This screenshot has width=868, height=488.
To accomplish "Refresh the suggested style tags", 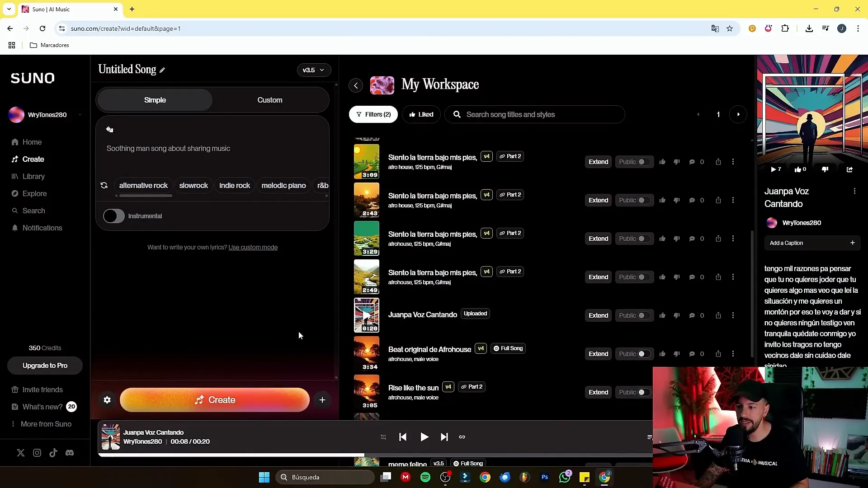I will click(x=104, y=185).
